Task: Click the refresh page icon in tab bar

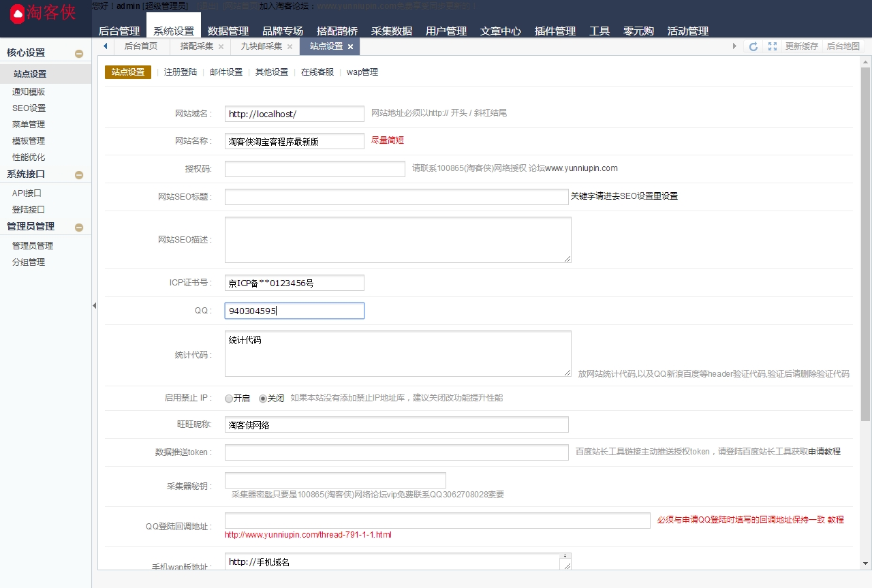Action: click(x=753, y=46)
